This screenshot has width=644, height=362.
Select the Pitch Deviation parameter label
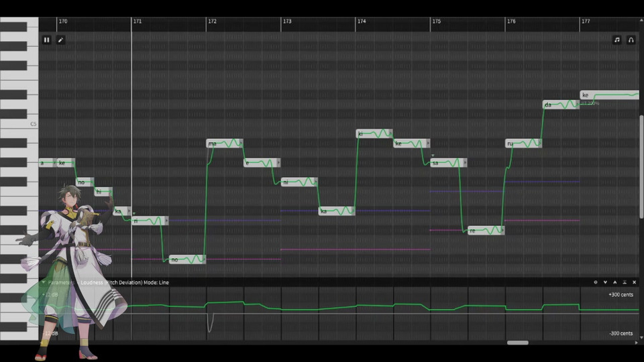coord(123,282)
